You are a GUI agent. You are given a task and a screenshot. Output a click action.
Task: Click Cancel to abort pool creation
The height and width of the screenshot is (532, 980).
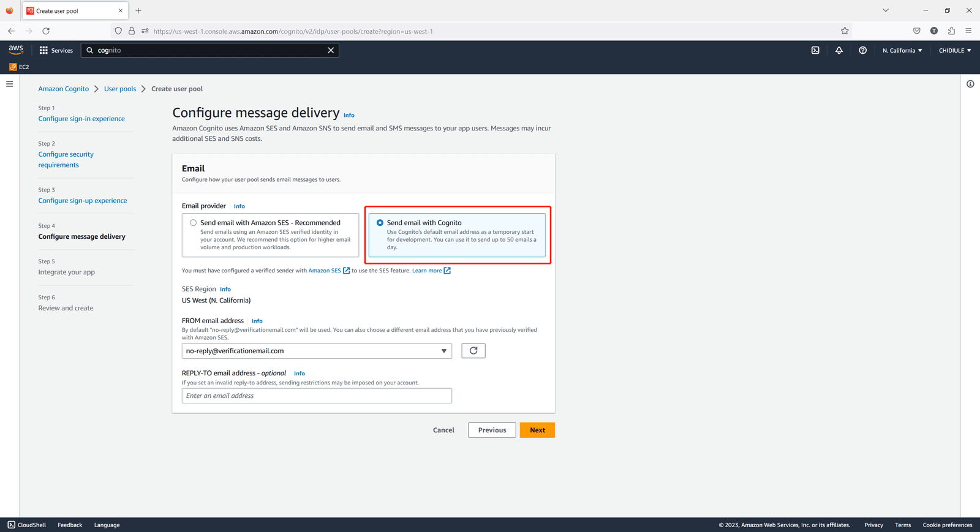click(x=443, y=430)
